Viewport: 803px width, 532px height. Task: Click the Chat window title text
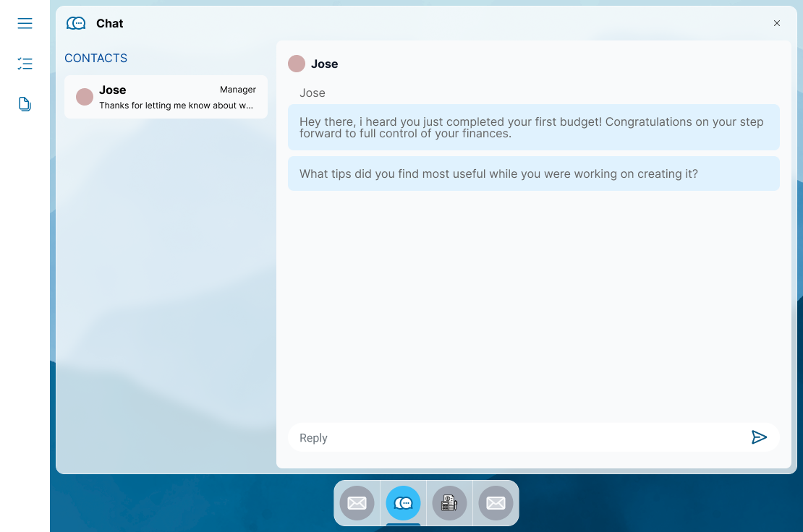[109, 24]
